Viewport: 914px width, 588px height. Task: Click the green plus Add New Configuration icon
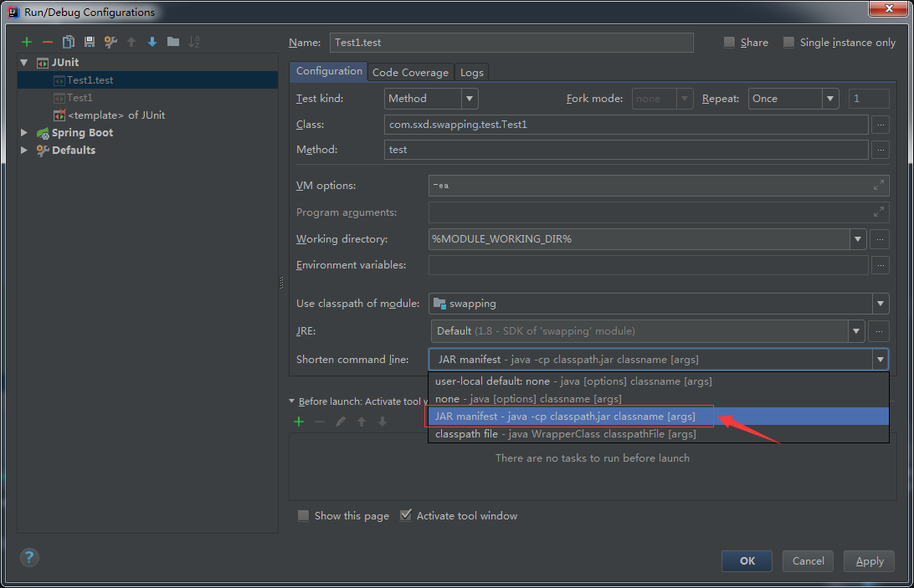(x=27, y=42)
